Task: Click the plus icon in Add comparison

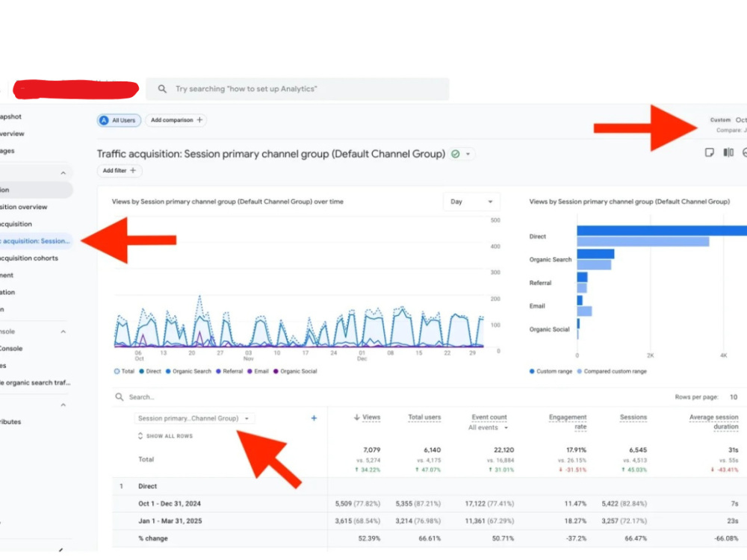Action: point(199,120)
